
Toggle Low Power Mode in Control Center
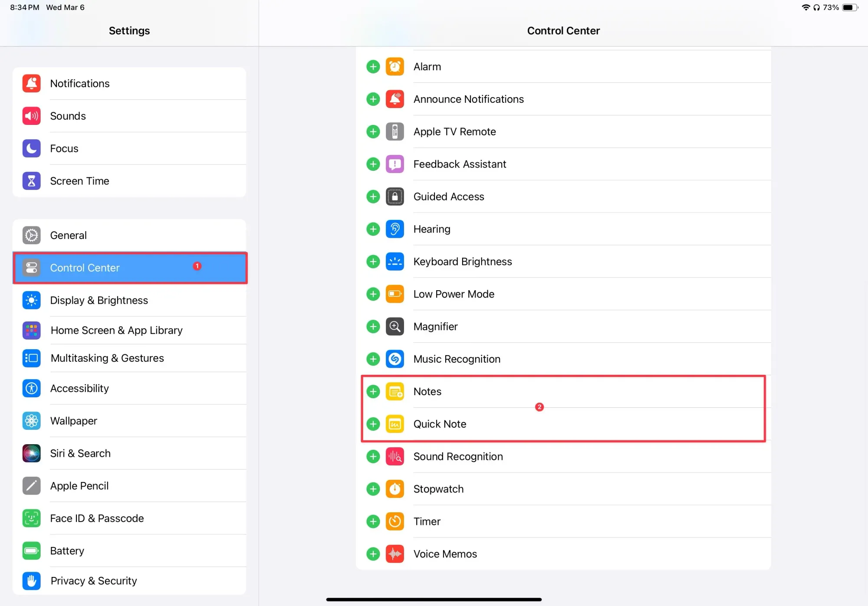[373, 294]
